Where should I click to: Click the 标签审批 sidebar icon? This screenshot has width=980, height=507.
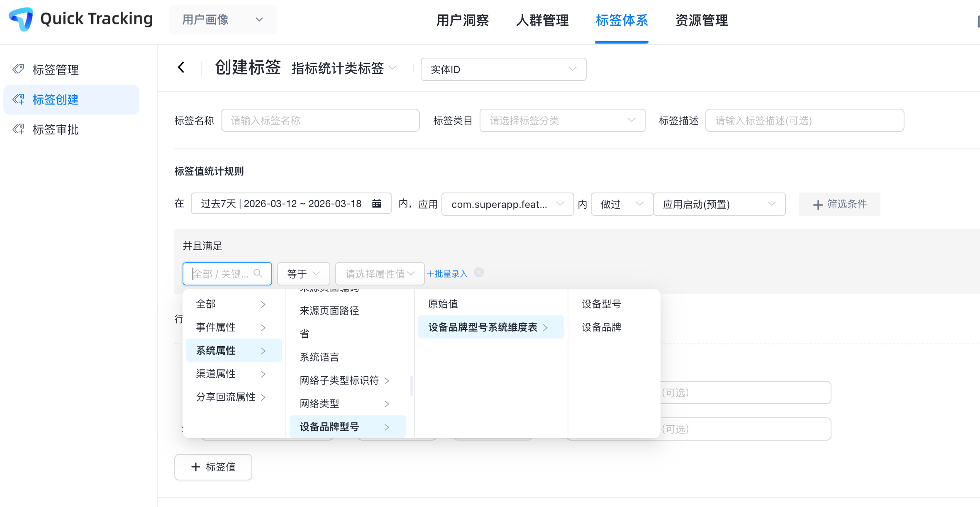click(x=18, y=129)
